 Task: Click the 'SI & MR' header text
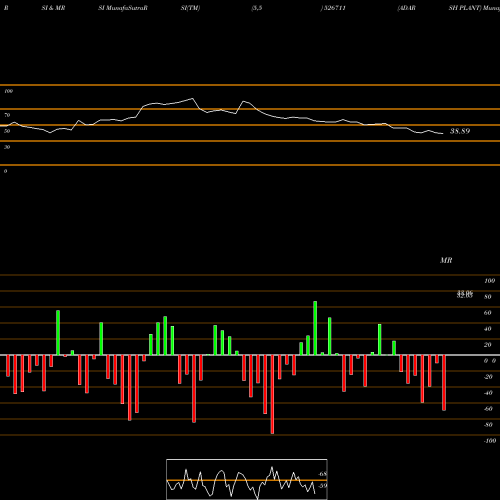tap(53, 8)
